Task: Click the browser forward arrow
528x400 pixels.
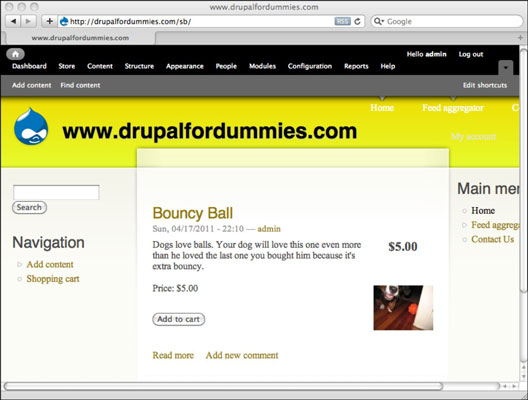Action: click(28, 21)
